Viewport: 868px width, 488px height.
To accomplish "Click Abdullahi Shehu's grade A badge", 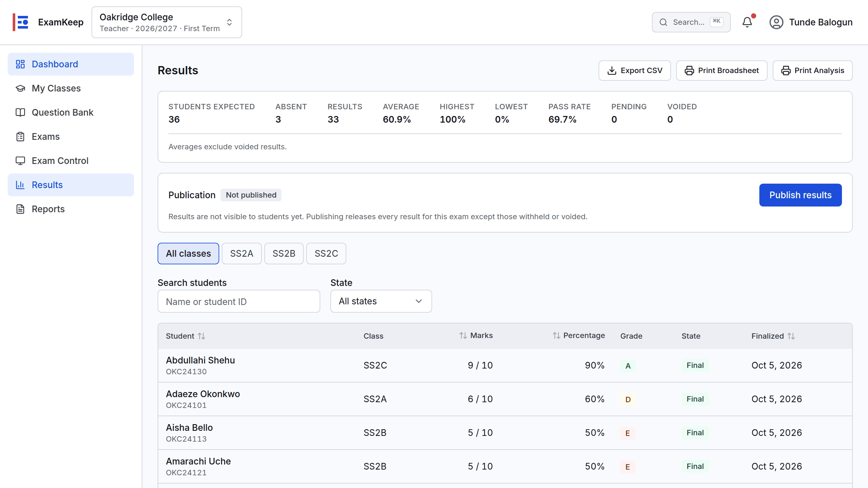I will 628,366.
